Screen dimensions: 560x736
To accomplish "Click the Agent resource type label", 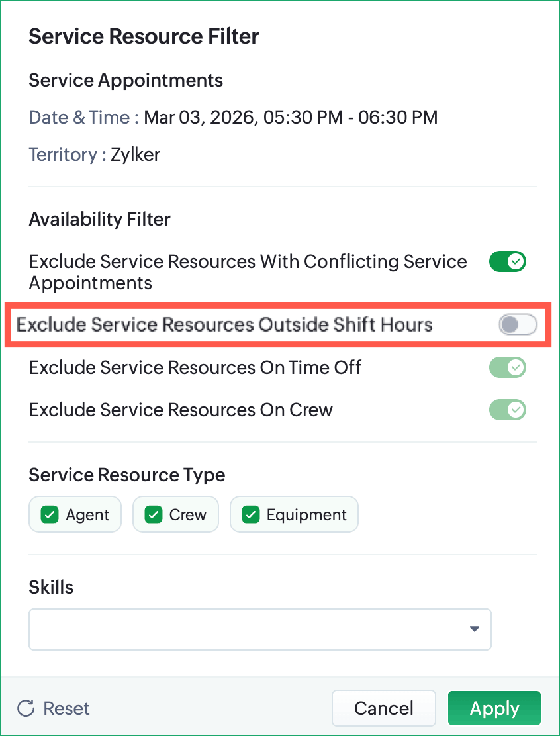I will [87, 515].
